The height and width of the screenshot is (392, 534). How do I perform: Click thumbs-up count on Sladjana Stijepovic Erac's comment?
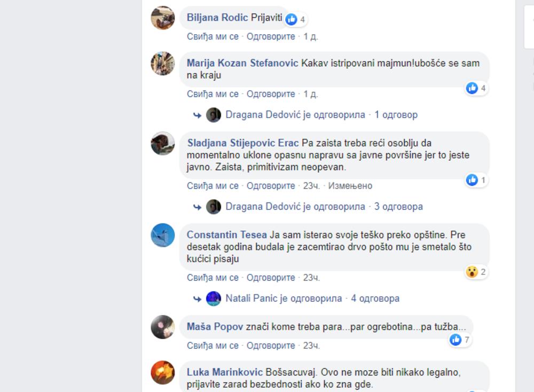483,180
